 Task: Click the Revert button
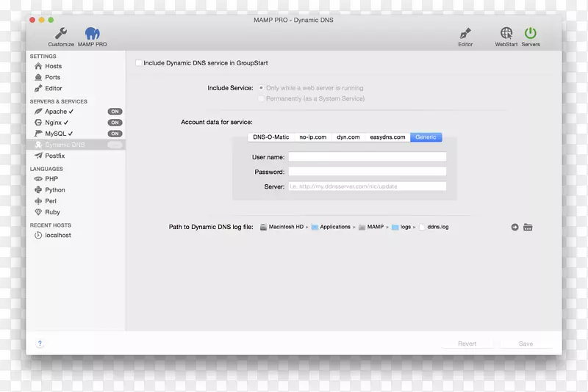[x=467, y=344]
